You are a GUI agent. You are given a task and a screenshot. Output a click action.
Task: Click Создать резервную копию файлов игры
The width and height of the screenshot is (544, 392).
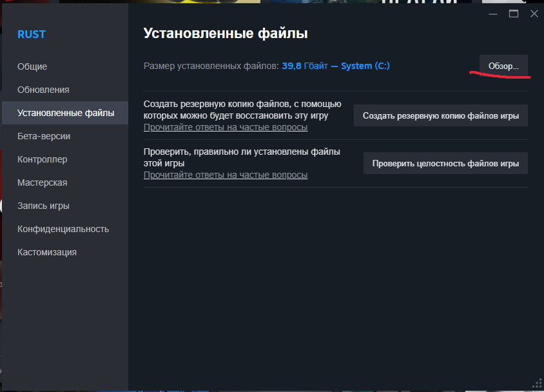point(441,115)
